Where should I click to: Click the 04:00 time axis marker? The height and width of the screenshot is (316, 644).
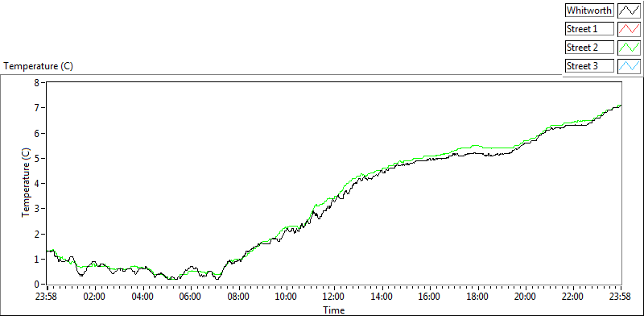click(143, 297)
